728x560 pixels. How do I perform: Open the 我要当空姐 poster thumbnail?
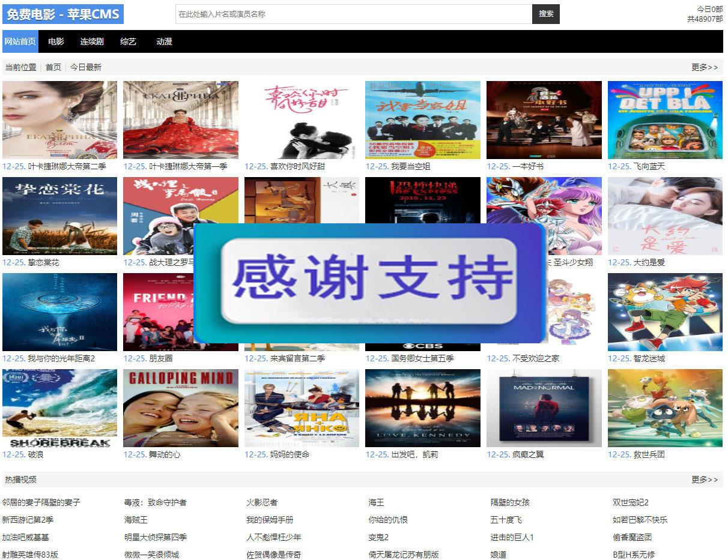(x=423, y=120)
